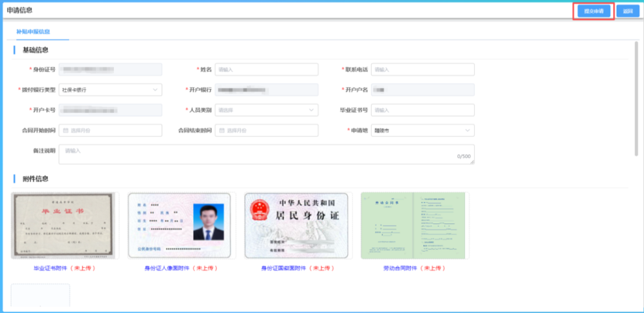The image size is (644, 313).
Task: Click the 劳动合同附件 (未上传) link
Action: (x=414, y=268)
